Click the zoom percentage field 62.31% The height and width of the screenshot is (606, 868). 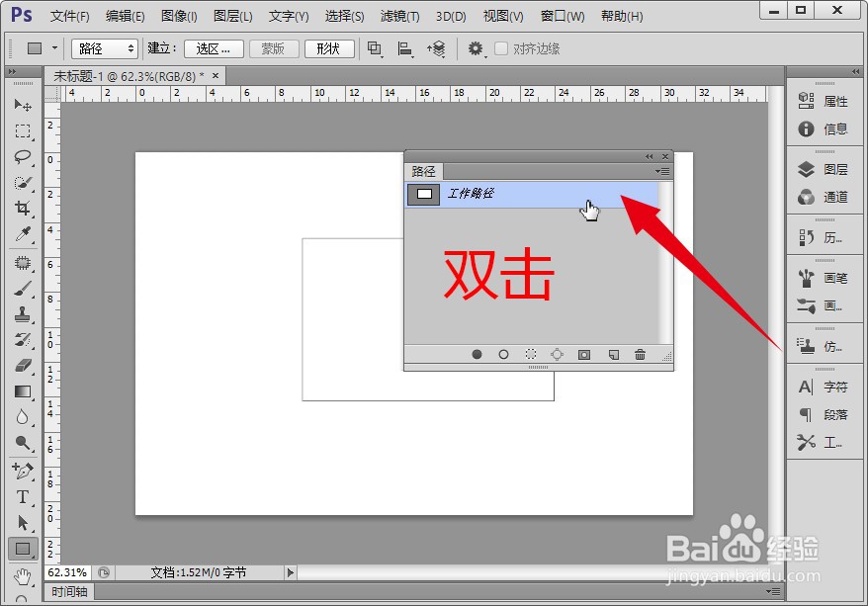click(x=67, y=572)
